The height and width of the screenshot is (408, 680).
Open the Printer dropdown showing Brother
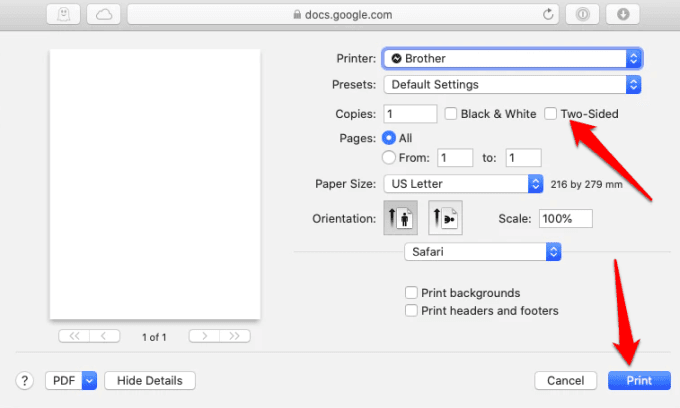[511, 59]
